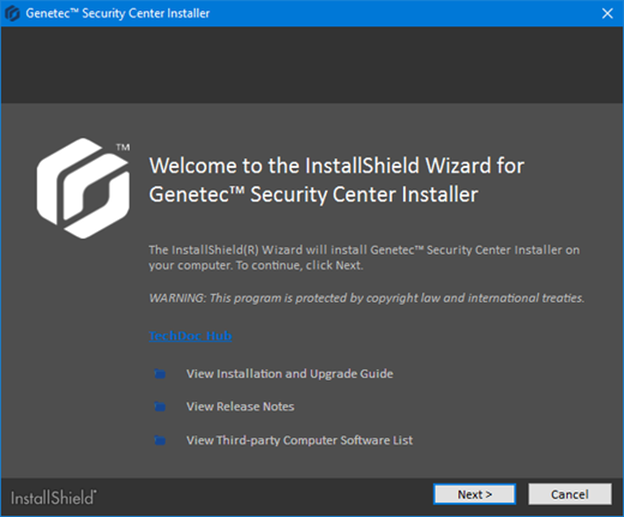This screenshot has height=517, width=624.
Task: Click folder icon beside Third-party Computer Software List
Action: 160,440
